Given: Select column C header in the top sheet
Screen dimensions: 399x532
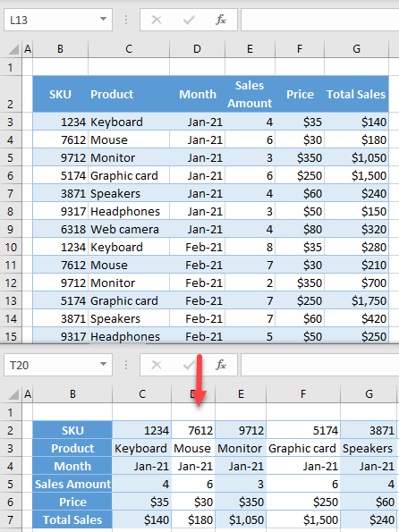Looking at the screenshot, I should pyautogui.click(x=129, y=49).
